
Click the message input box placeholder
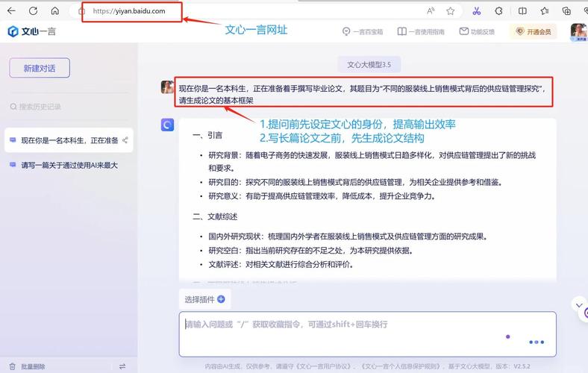pos(287,325)
